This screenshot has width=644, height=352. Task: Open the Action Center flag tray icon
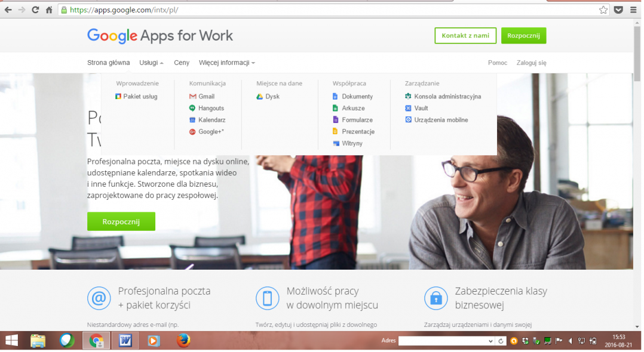tap(559, 341)
